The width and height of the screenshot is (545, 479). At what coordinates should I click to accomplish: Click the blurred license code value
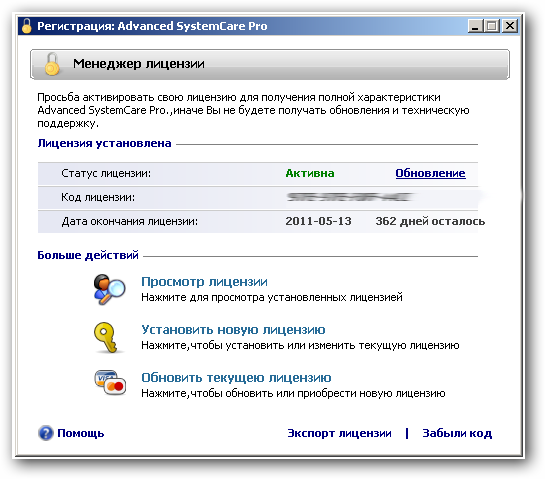click(349, 197)
